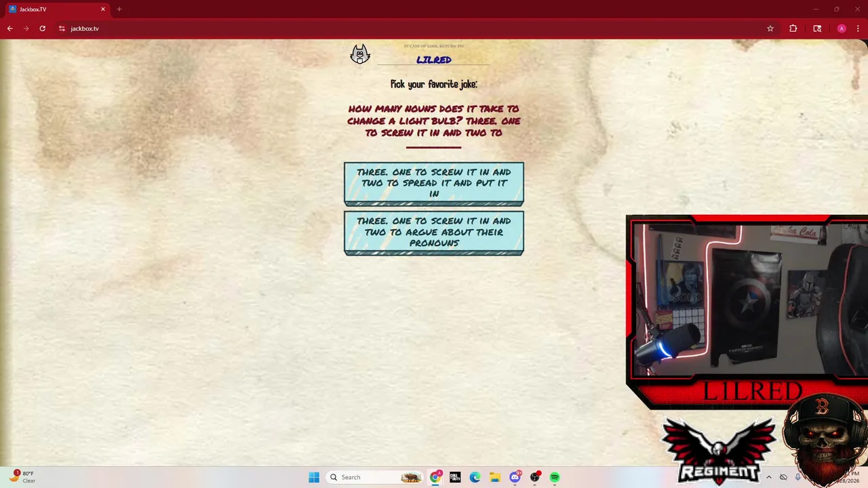
Task: Open the Chrome three-dot menu
Action: (x=856, y=28)
